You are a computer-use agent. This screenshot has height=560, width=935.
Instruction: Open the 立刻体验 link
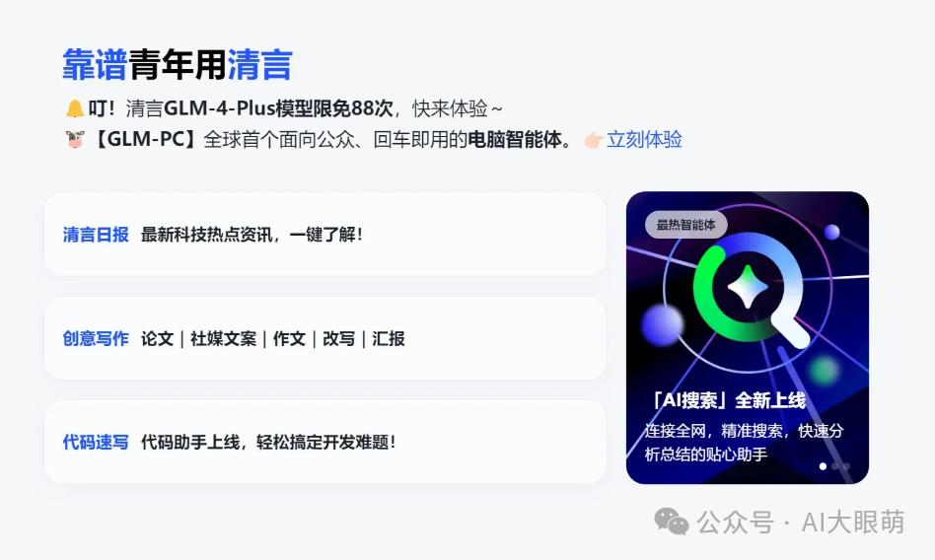[644, 140]
